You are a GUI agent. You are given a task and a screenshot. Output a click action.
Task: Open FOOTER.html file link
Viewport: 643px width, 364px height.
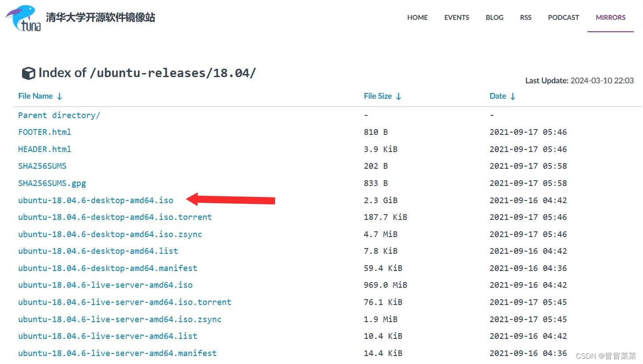click(45, 132)
